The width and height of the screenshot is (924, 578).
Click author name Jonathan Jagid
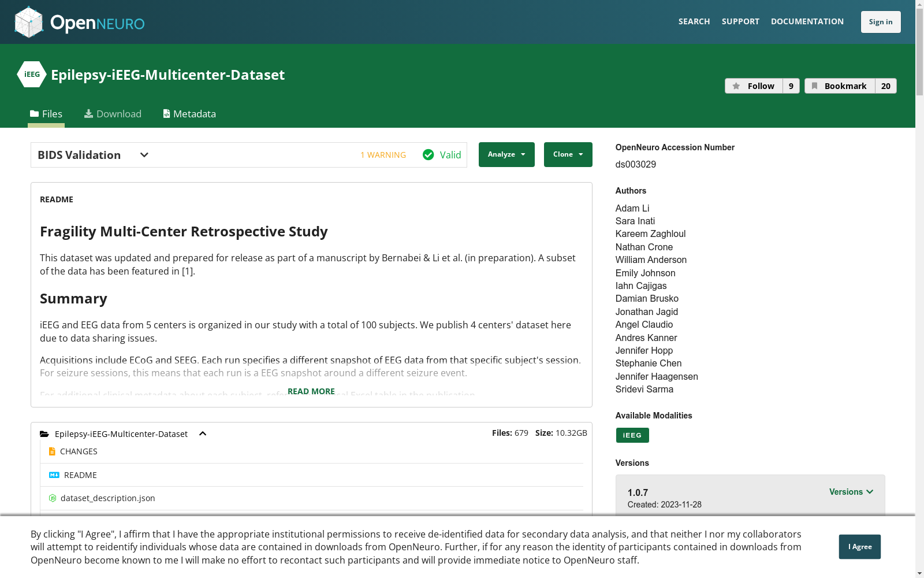point(647,312)
